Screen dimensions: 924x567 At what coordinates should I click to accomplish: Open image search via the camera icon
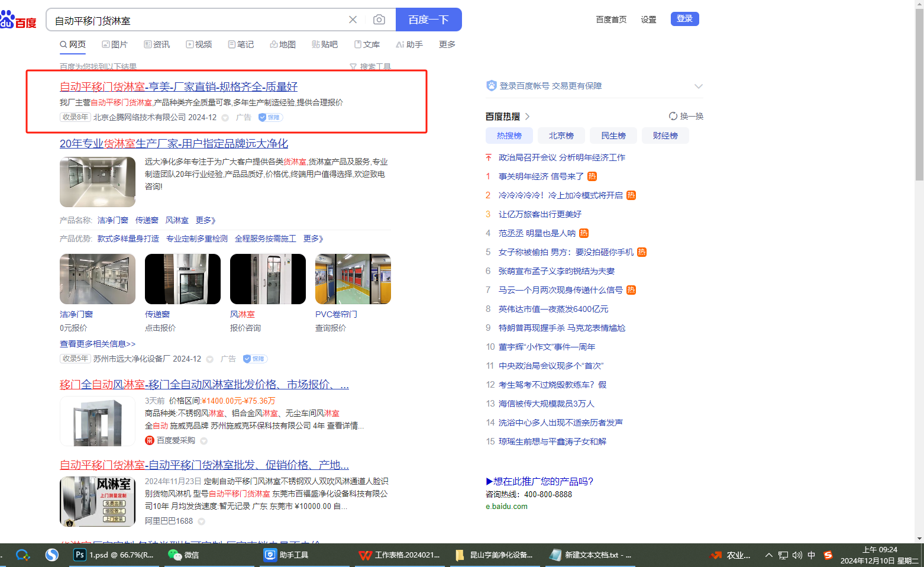(379, 20)
